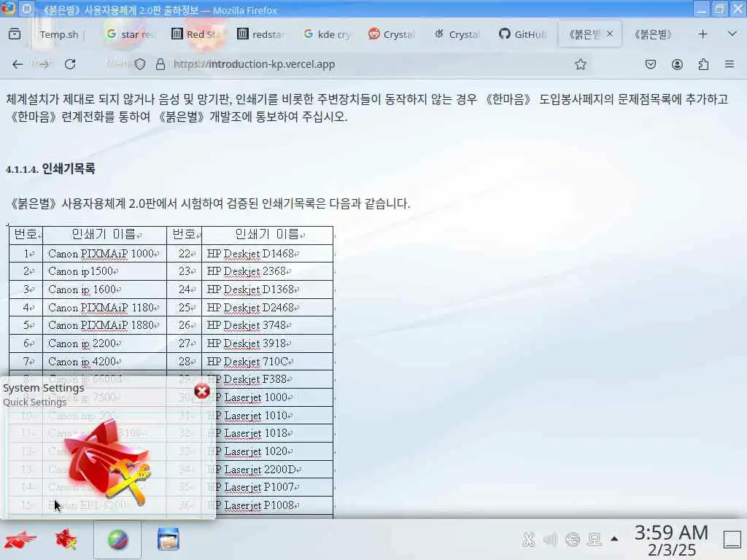The width and height of the screenshot is (747, 560).
Task: Select the HP Deskjet 3748 cell
Action: 267,326
